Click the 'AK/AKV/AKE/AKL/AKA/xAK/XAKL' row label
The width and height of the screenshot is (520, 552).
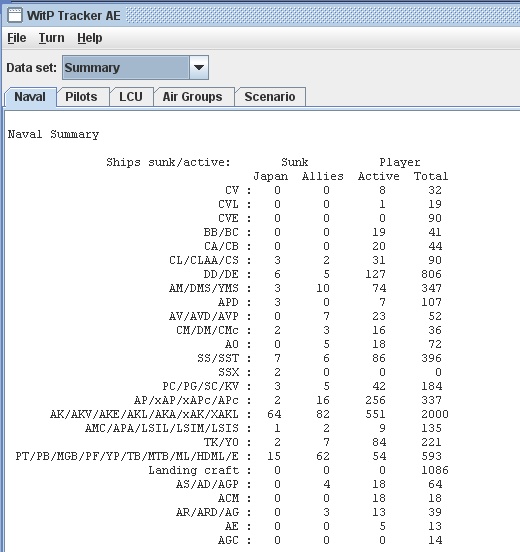[144, 414]
